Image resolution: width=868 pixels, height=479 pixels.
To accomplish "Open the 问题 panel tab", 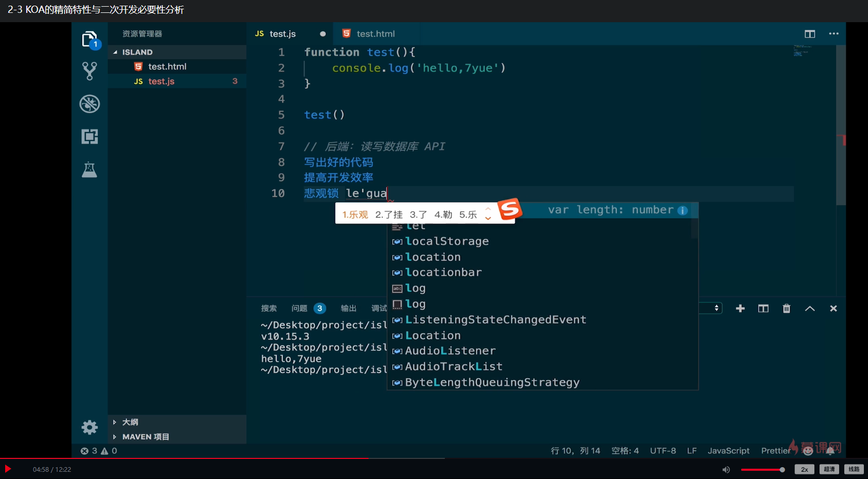I will (x=299, y=309).
